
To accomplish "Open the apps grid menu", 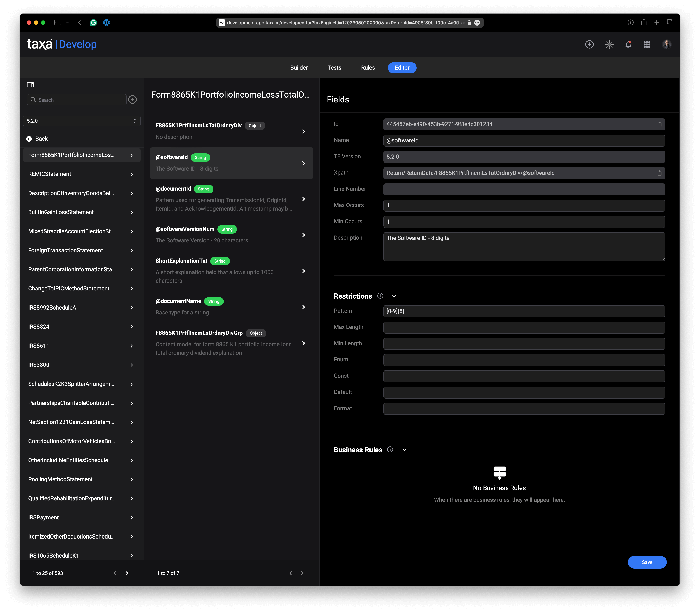I will pos(647,44).
